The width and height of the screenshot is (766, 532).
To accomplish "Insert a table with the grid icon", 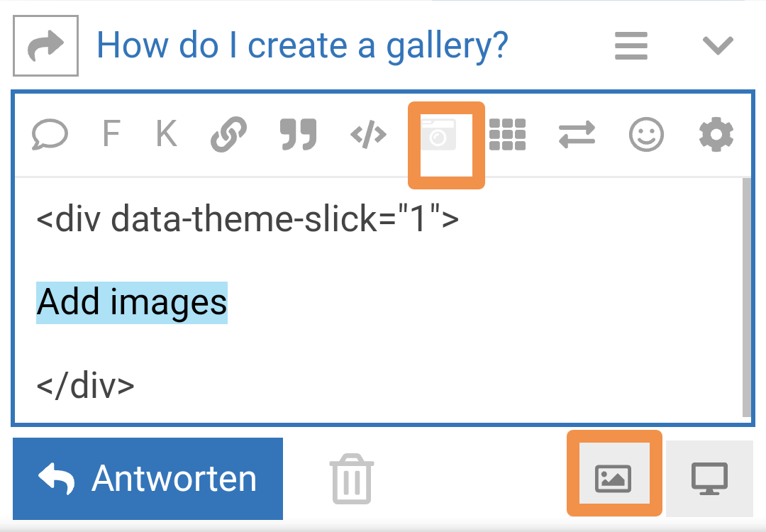I will tap(507, 133).
